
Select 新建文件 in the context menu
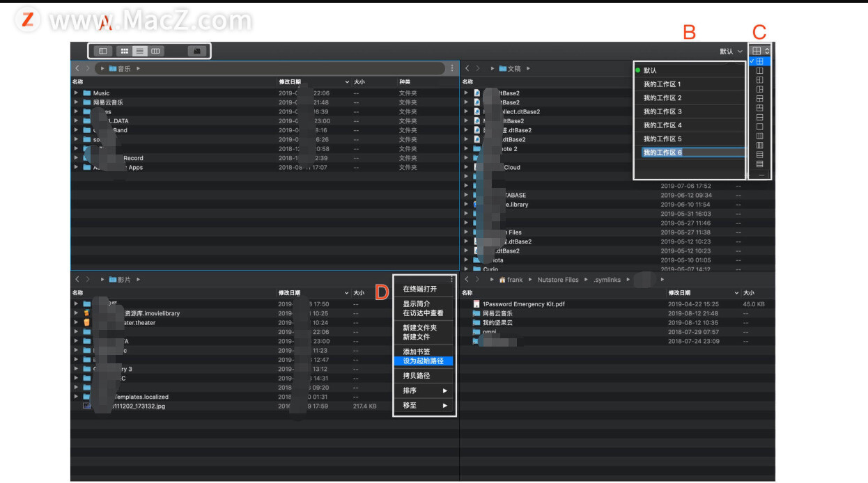417,337
